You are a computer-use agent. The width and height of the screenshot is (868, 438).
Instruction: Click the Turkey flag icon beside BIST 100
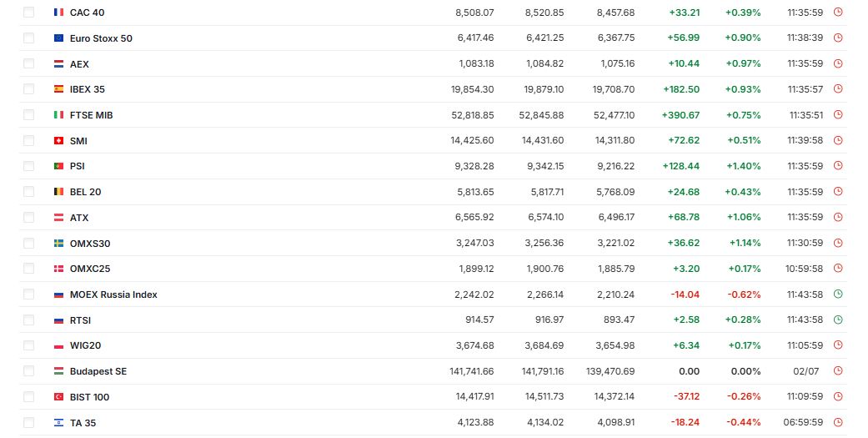pos(58,397)
